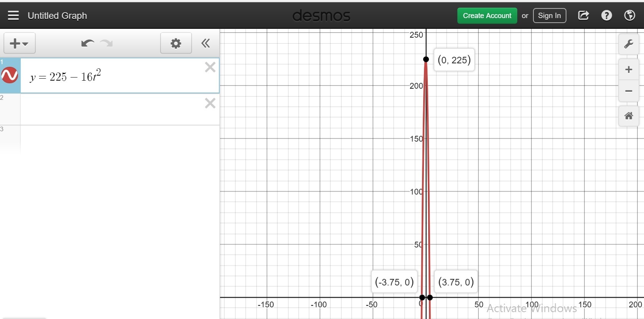Open the Edit List gear button
644x319 pixels.
click(176, 43)
